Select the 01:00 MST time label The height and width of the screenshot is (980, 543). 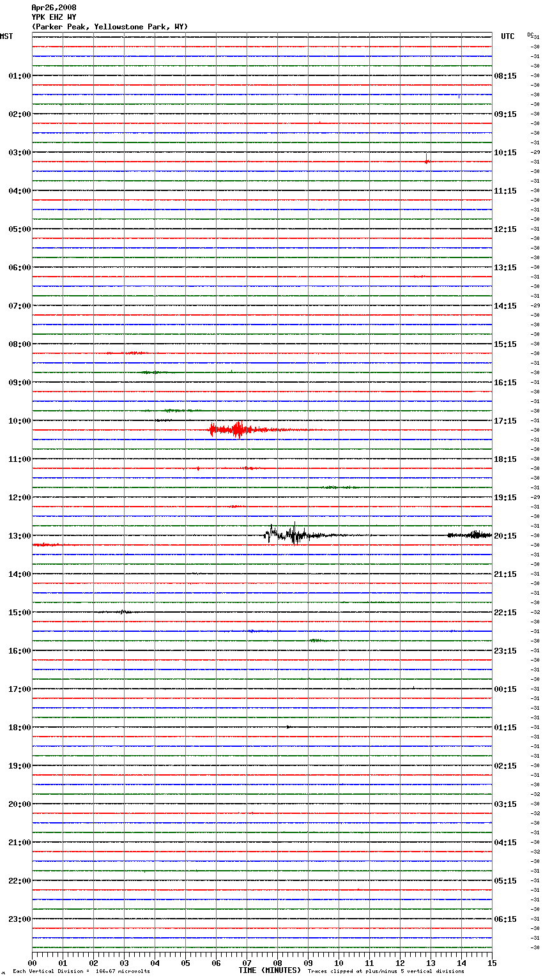tap(20, 76)
